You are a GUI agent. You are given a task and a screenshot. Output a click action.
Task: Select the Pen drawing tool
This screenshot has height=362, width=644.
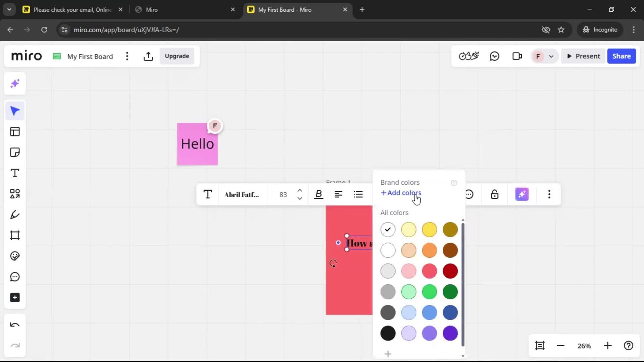tap(15, 215)
